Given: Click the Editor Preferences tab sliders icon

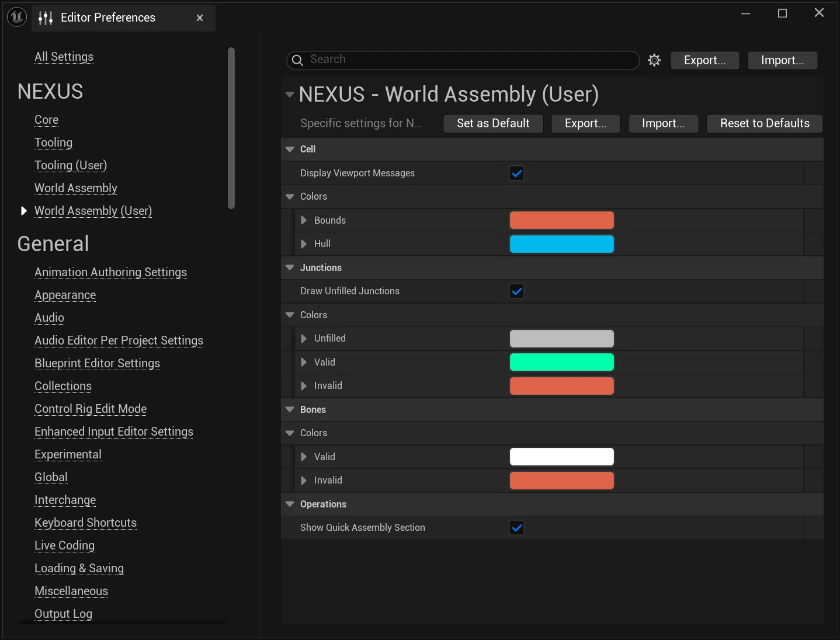Looking at the screenshot, I should [46, 18].
